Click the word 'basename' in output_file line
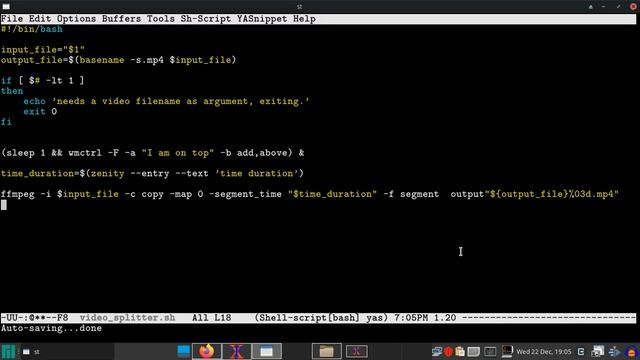640x360 pixels. coord(102,60)
